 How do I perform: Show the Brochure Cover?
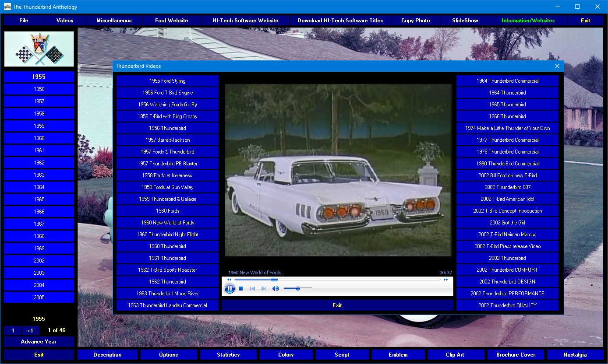click(516, 355)
